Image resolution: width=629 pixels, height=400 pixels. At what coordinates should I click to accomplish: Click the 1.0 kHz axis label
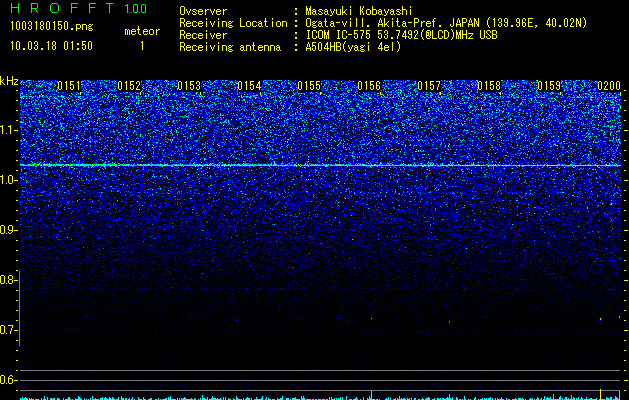7,180
